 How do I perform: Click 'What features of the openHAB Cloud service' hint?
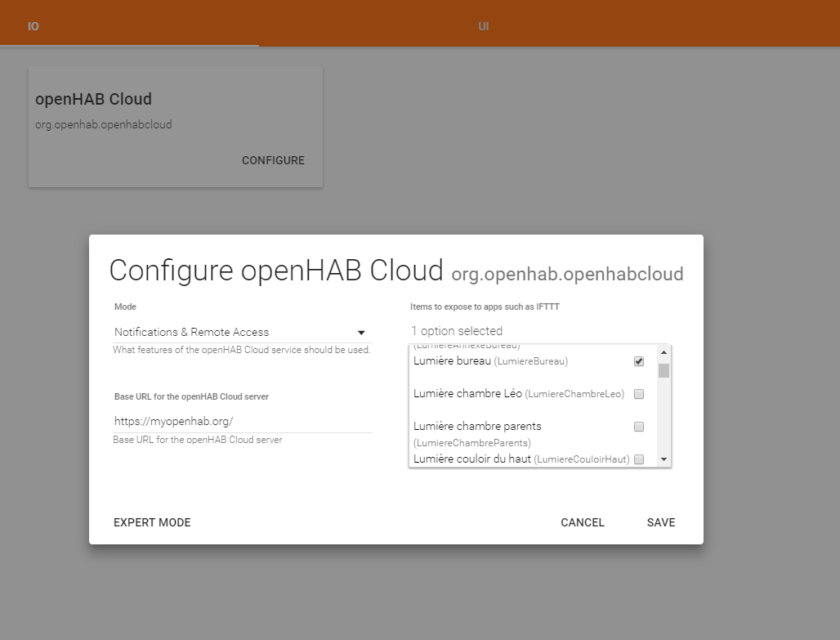(242, 350)
